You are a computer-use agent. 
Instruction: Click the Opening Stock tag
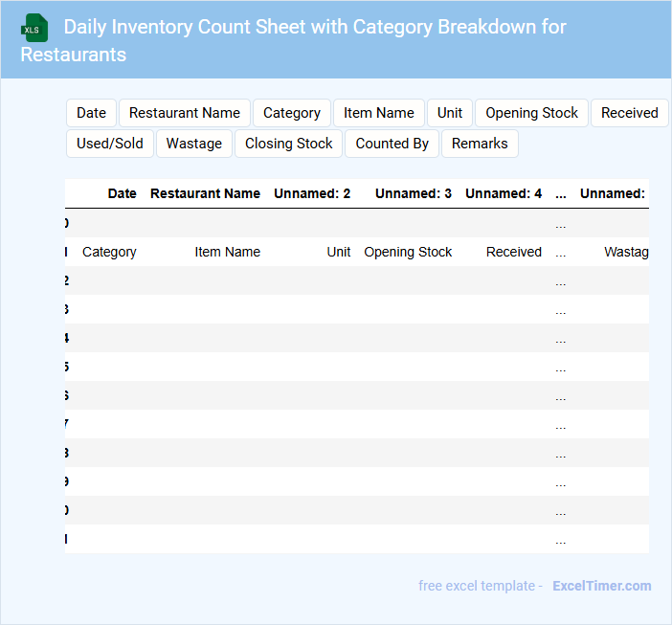pos(531,113)
